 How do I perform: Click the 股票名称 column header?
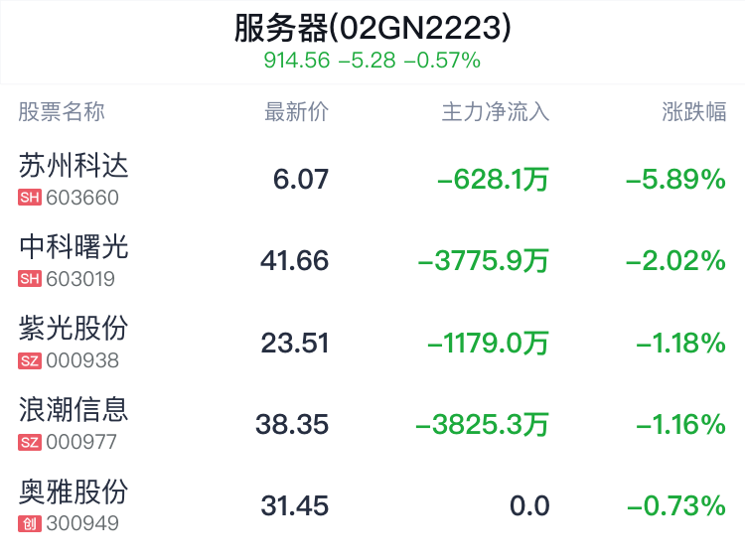[62, 112]
